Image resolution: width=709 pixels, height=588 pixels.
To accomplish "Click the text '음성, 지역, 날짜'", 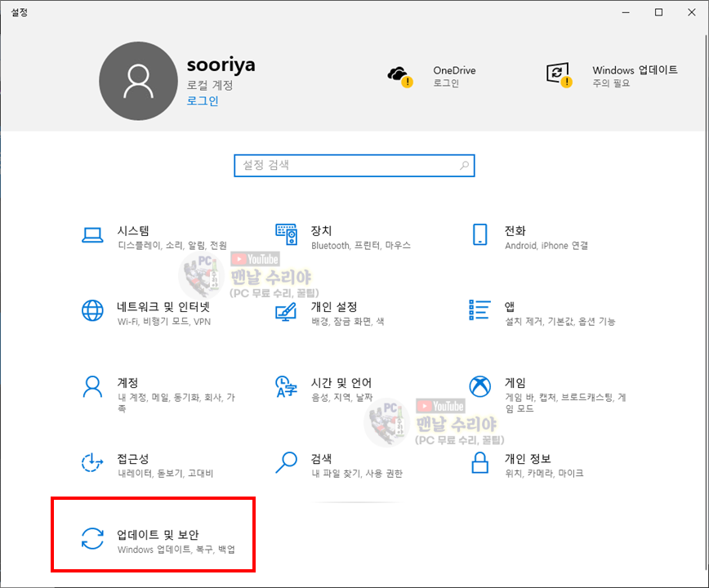I will coord(341,397).
